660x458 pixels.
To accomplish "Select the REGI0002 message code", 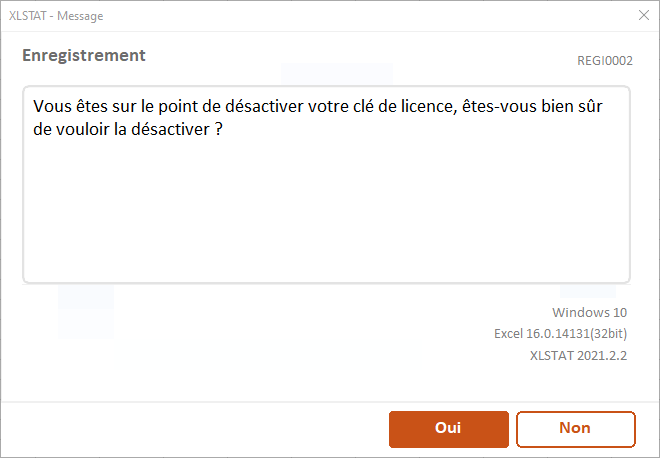I will click(605, 61).
